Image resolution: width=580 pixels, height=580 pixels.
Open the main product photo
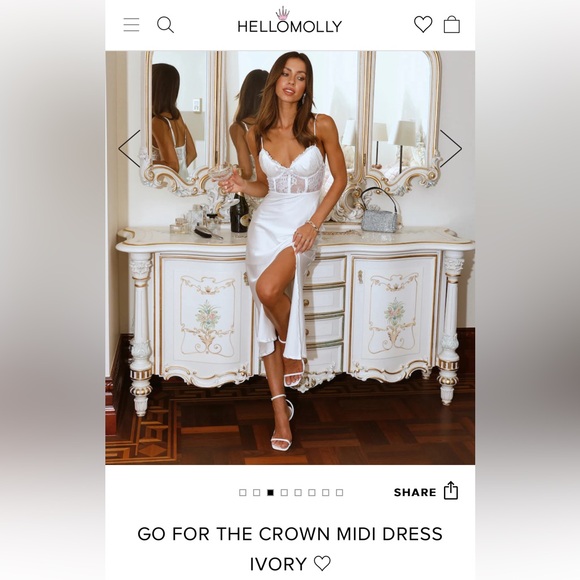tap(290, 257)
